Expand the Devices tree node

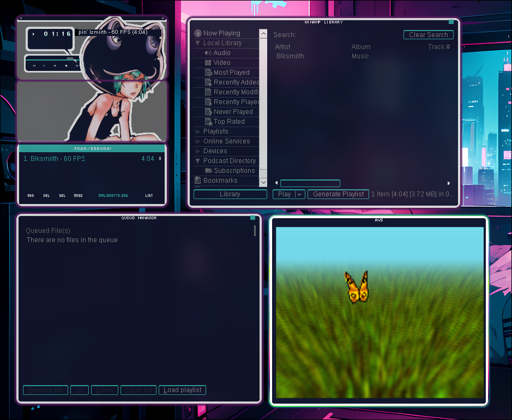197,151
